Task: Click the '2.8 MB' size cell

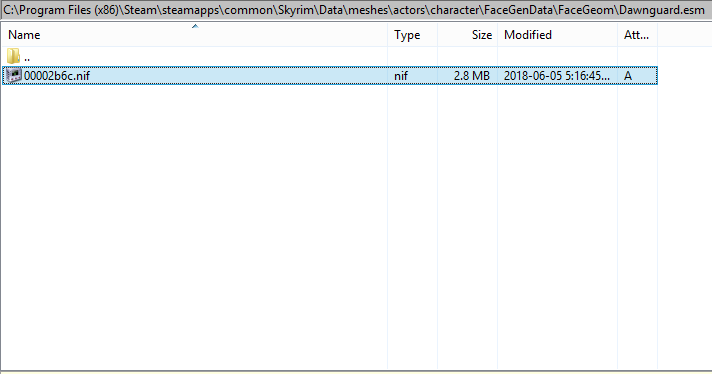Action: [x=472, y=76]
